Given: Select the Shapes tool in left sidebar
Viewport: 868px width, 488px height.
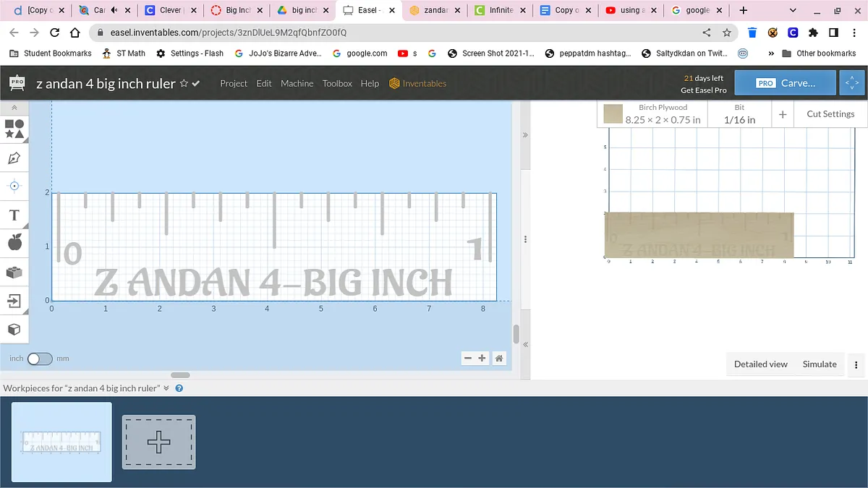Looking at the screenshot, I should tap(14, 129).
